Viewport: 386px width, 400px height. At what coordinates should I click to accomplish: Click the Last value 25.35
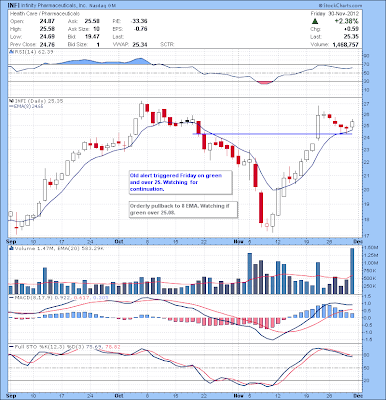352,37
